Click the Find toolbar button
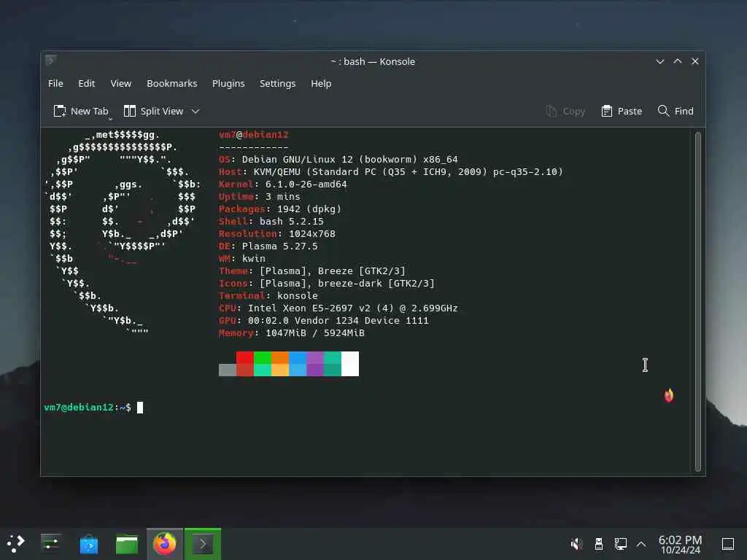 pos(676,111)
